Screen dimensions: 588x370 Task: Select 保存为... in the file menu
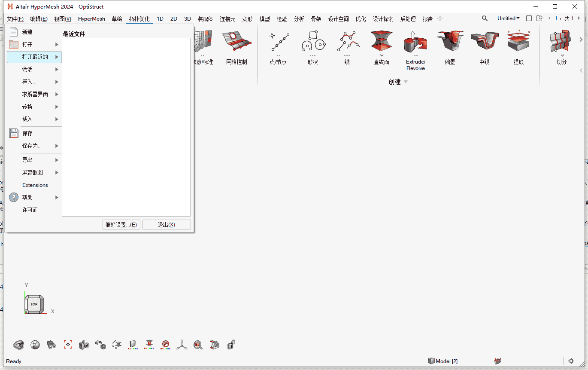click(x=32, y=146)
